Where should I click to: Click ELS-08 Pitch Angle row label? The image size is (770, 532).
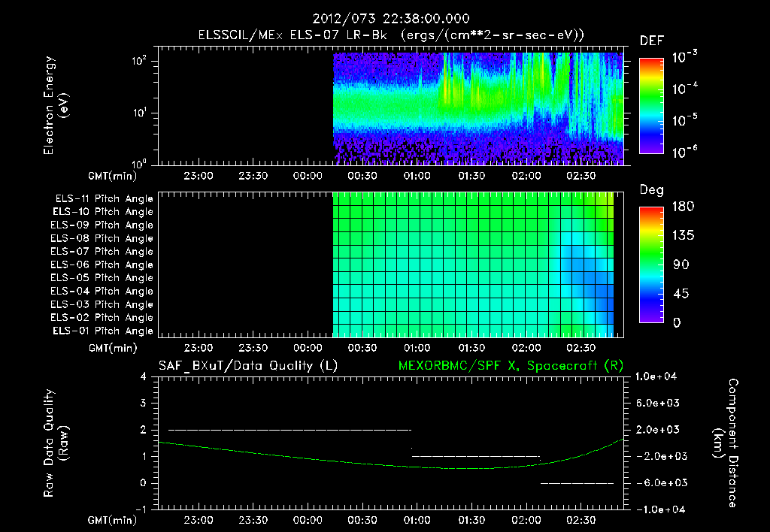pyautogui.click(x=102, y=238)
